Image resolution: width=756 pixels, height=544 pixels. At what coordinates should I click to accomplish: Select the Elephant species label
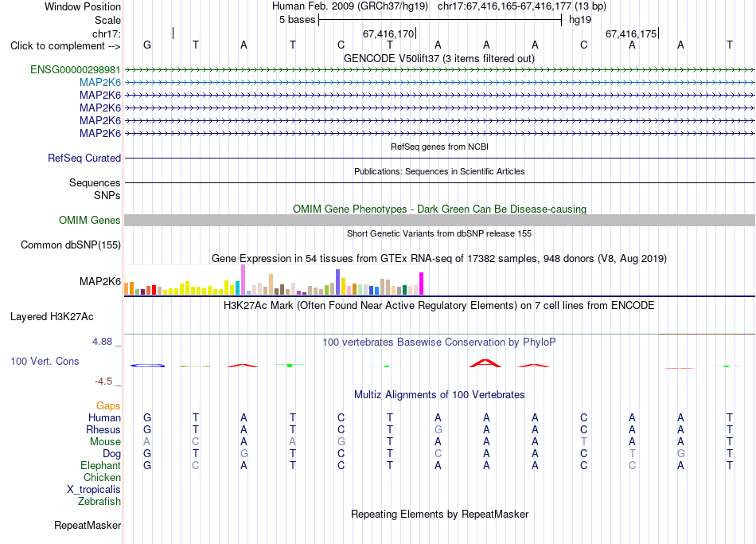100,466
